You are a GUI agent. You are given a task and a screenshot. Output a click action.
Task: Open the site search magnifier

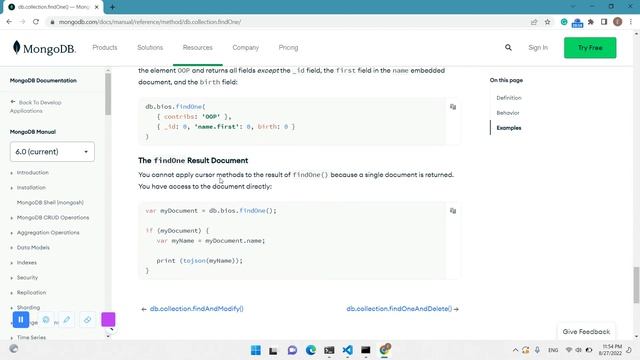click(508, 47)
